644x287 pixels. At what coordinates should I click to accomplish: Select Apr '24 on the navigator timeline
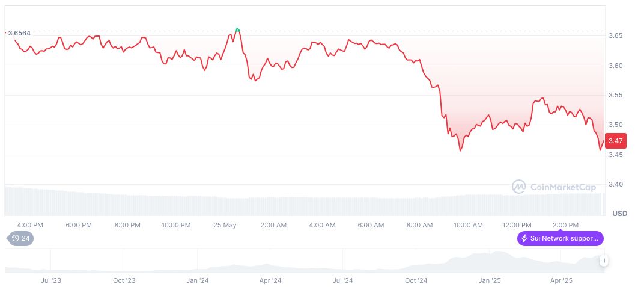tap(270, 280)
